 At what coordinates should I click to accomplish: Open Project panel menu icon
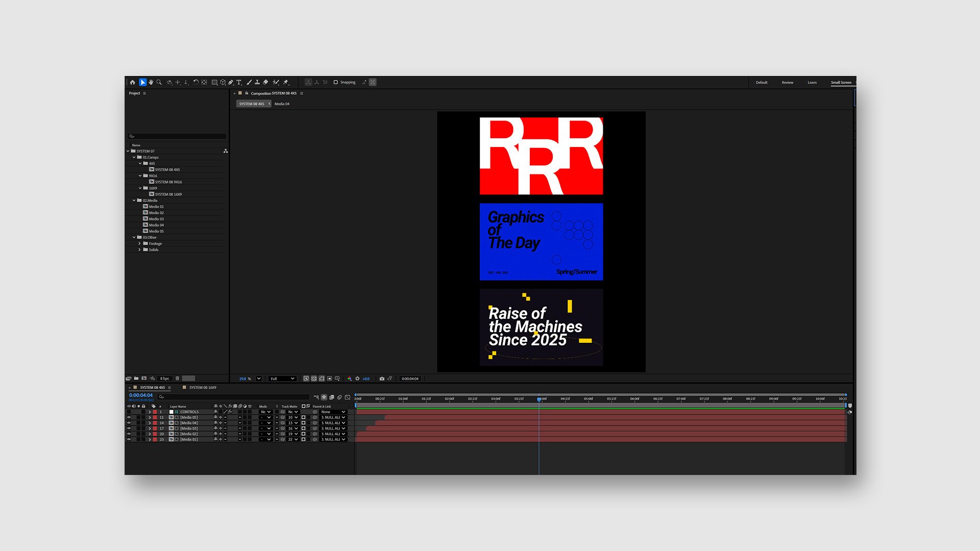[x=144, y=93]
